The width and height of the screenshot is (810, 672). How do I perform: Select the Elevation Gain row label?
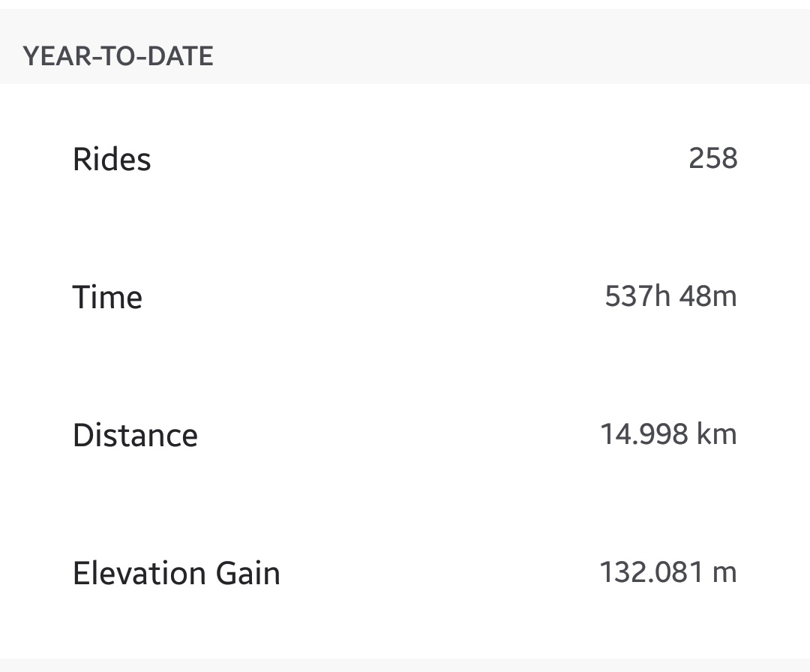pyautogui.click(x=176, y=573)
